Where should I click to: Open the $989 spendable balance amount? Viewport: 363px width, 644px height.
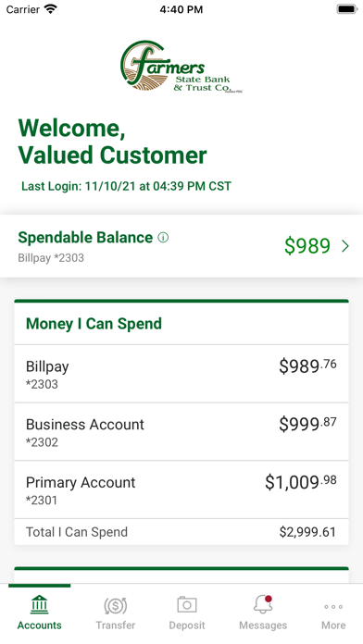[307, 245]
